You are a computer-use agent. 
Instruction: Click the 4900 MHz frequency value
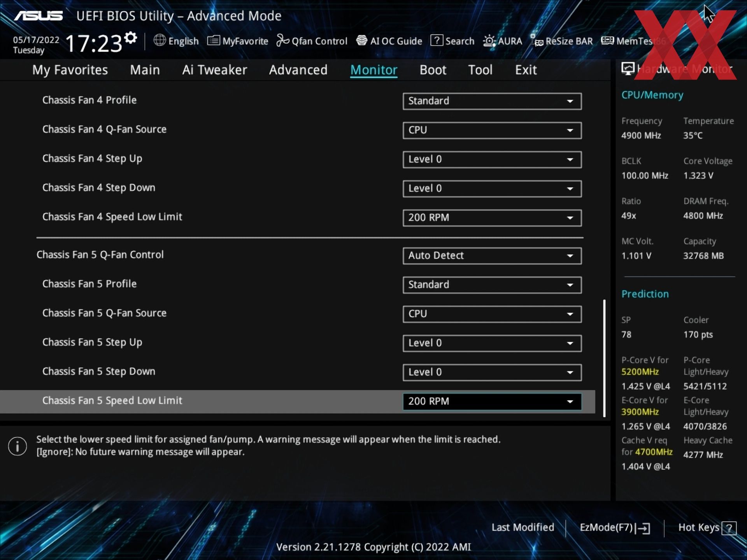[641, 136]
